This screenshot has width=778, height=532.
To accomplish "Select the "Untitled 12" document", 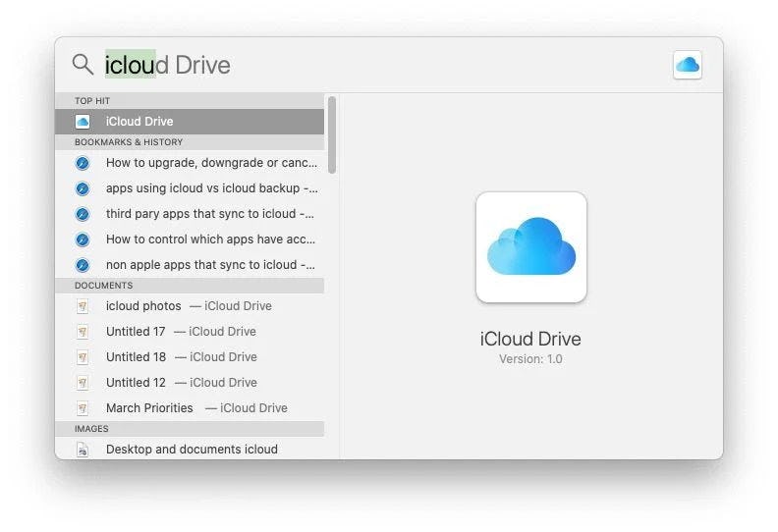I will coord(189,383).
